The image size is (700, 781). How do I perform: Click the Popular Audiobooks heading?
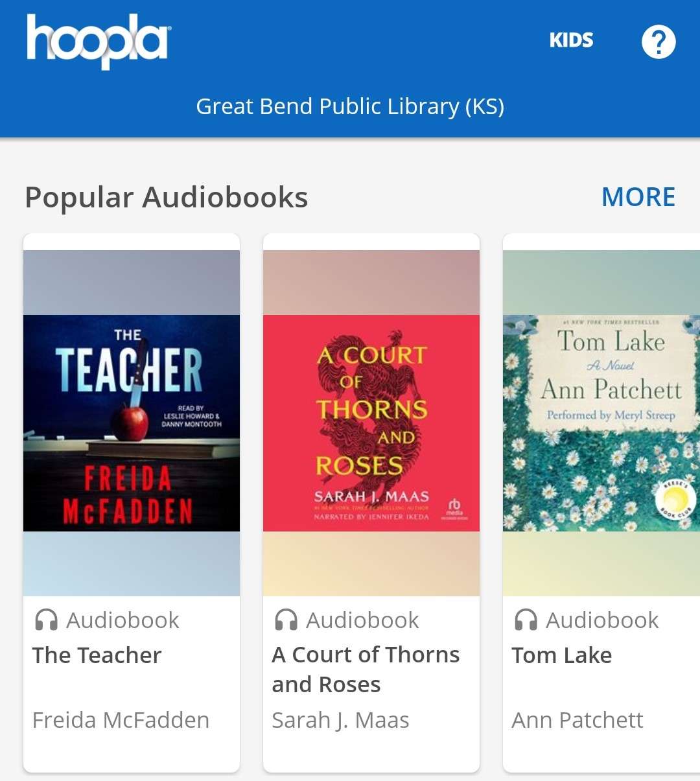(167, 197)
